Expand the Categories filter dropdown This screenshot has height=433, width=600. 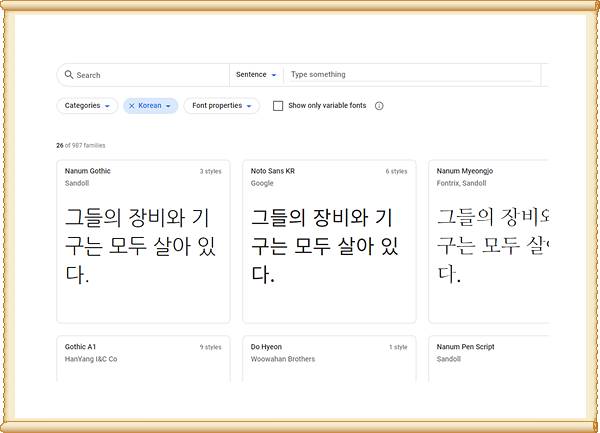click(x=87, y=106)
